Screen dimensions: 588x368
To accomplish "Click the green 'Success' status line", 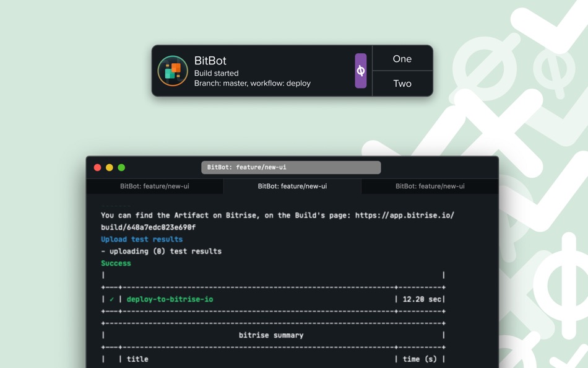I will tap(116, 263).
